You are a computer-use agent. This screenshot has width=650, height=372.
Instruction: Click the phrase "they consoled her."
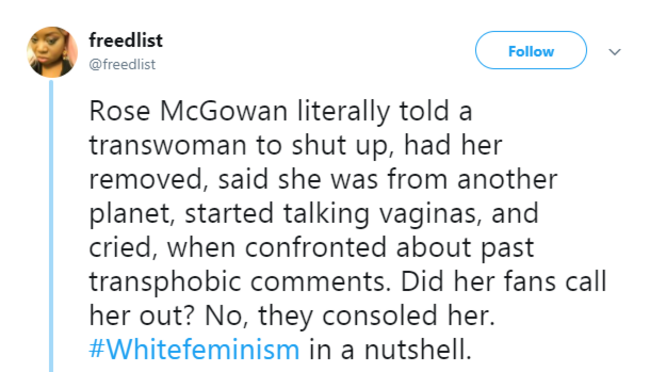tap(376, 316)
